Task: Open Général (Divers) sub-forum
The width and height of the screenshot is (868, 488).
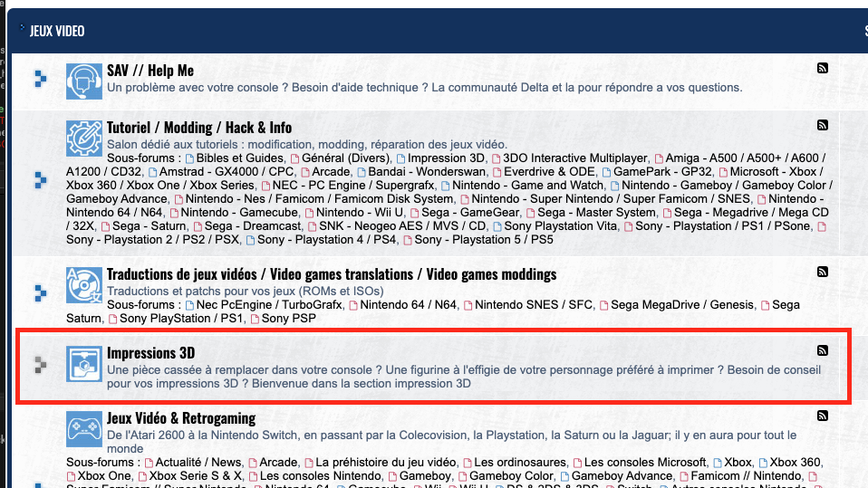Action: point(346,158)
